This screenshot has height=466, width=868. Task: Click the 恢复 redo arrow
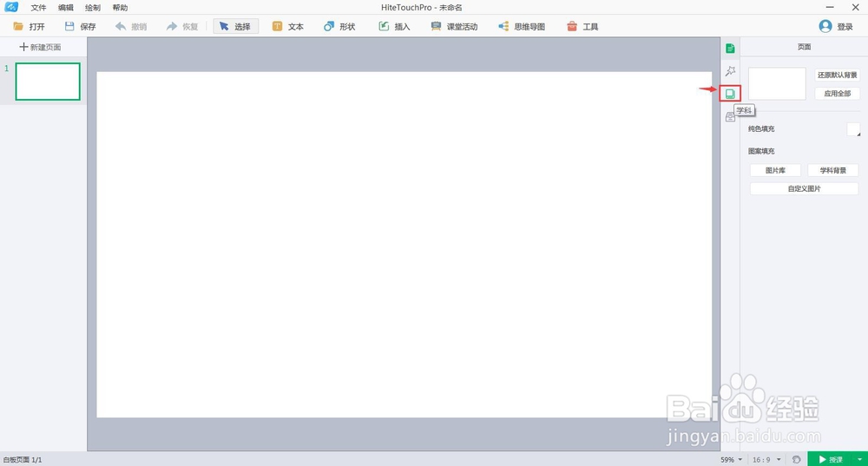point(181,27)
